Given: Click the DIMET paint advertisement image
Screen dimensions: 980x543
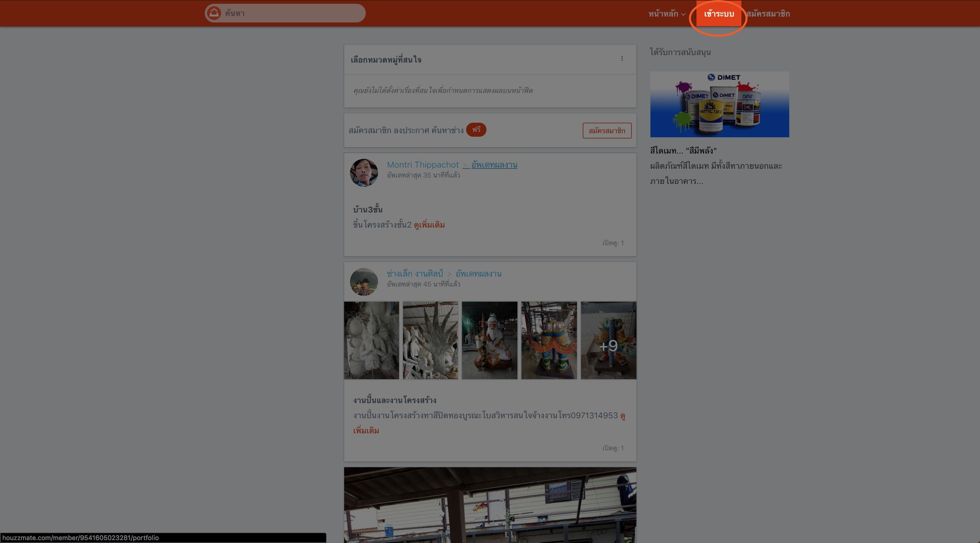Looking at the screenshot, I should point(720,104).
